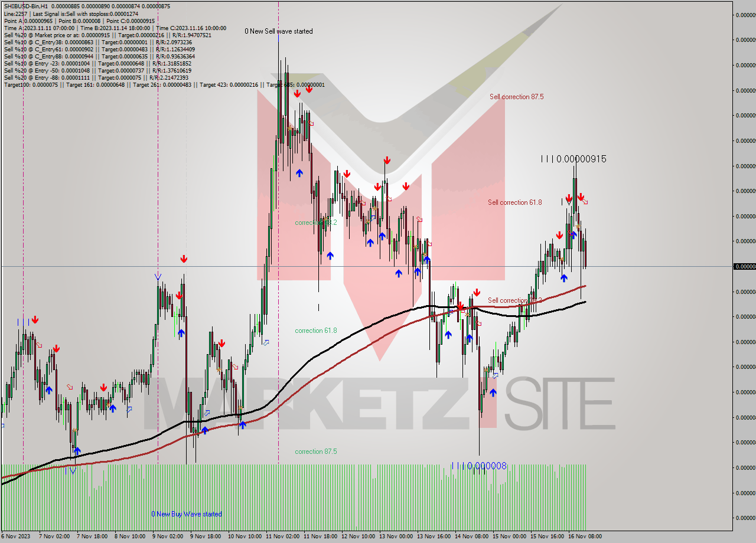Click the '7 Nov 18:00' time axis label
756x543 pixels.
click(92, 537)
